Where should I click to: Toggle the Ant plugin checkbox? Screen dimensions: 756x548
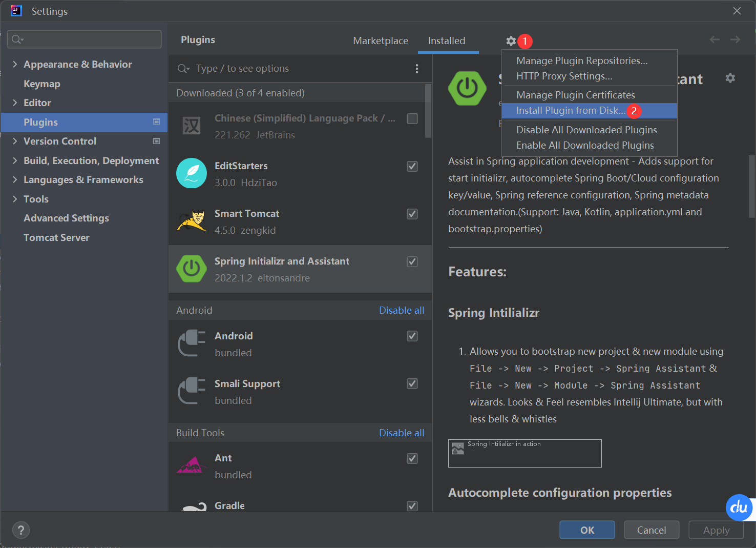tap(412, 458)
